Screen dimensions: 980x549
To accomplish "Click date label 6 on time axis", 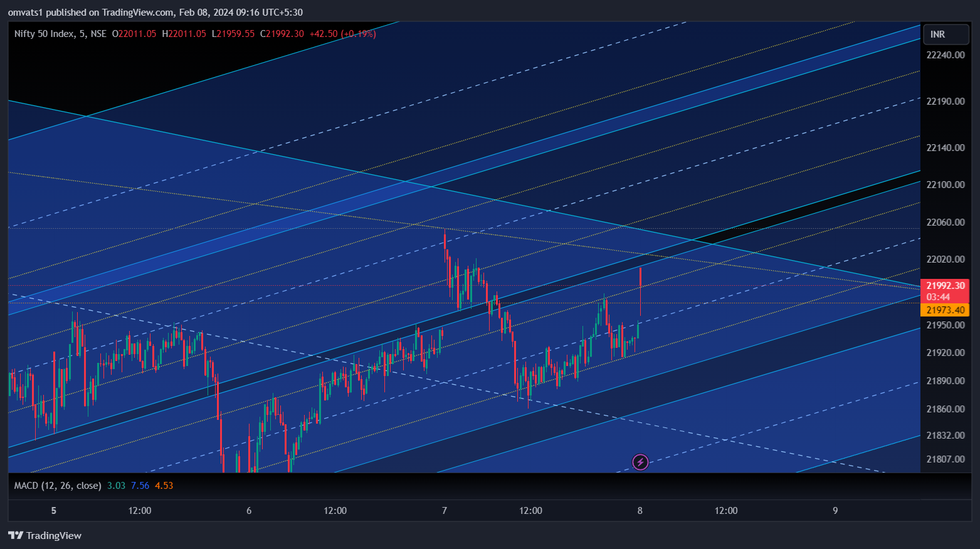I will (x=249, y=511).
